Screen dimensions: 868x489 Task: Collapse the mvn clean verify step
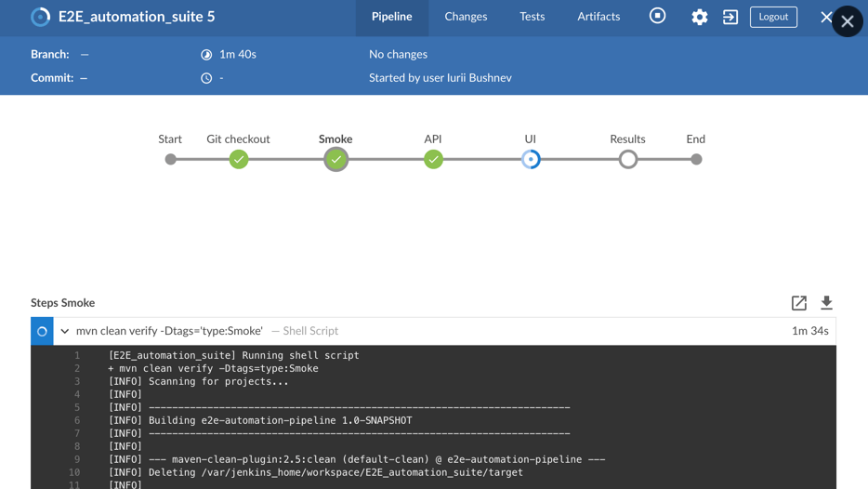[x=65, y=331]
